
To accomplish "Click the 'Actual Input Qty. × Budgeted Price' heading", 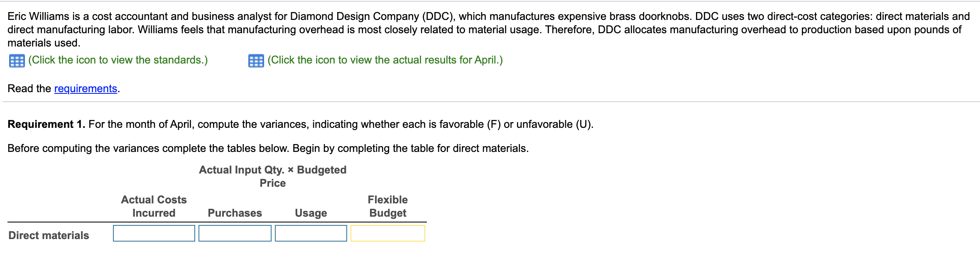I will click(x=272, y=176).
